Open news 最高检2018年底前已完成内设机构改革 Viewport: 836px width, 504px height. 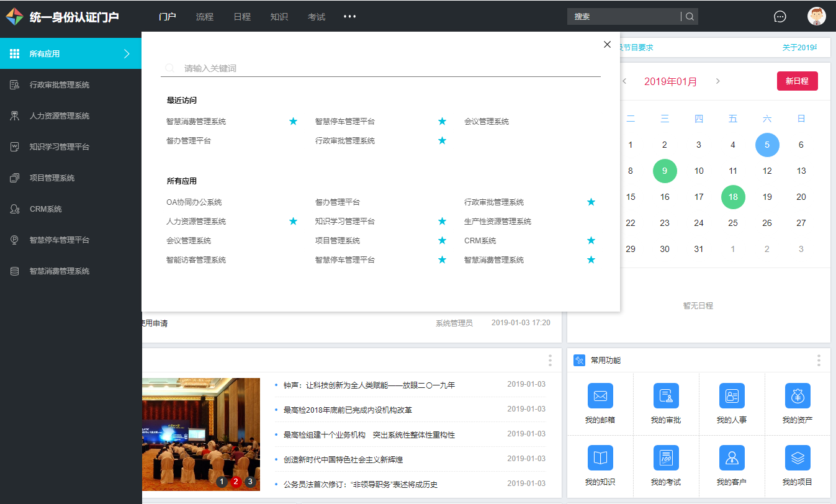[x=348, y=410]
